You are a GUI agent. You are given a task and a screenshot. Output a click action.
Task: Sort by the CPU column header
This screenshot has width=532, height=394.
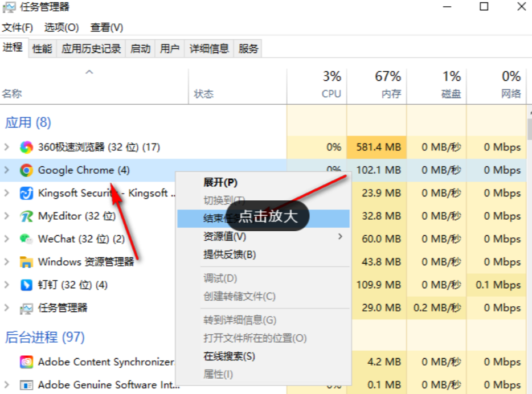(x=317, y=86)
